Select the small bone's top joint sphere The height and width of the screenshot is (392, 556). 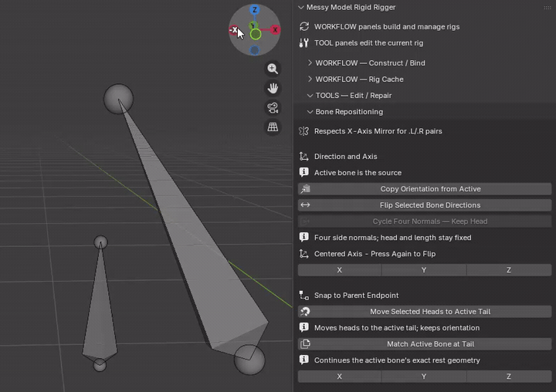click(100, 242)
